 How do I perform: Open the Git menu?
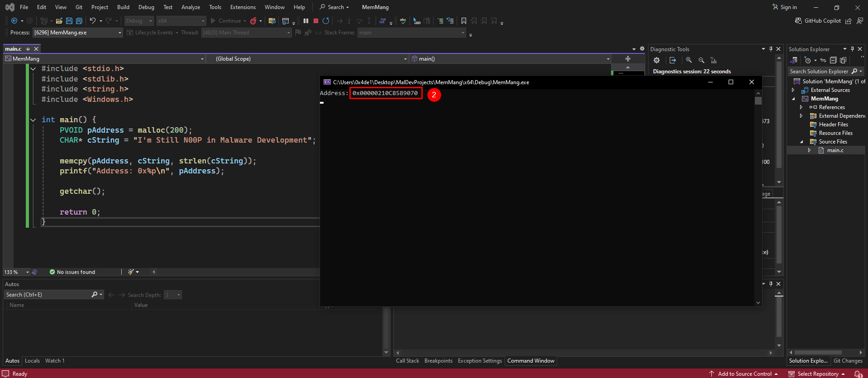point(79,7)
